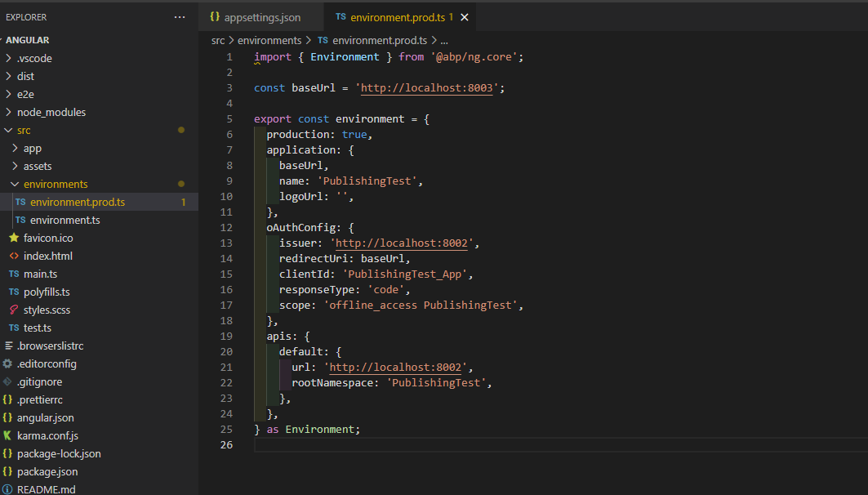This screenshot has width=868, height=495.
Task: Switch to the appsettings.json tab
Action: tap(262, 17)
